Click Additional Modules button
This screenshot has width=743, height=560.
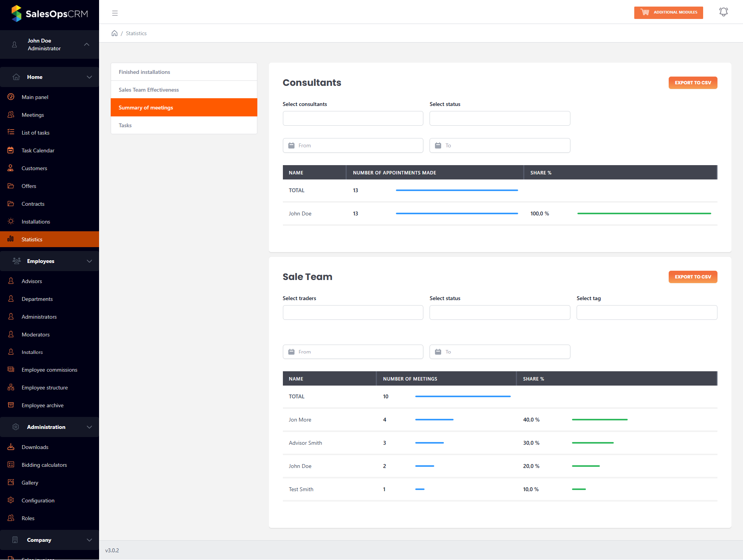(668, 12)
